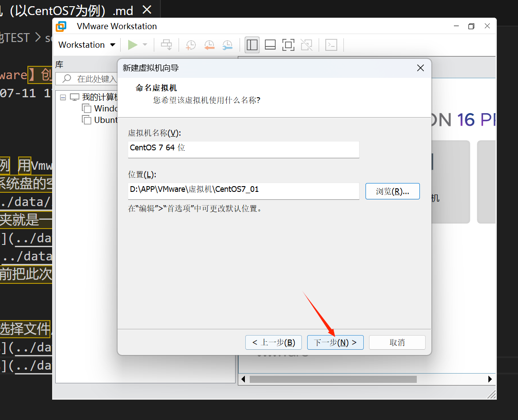Click the full screen mode icon
The image size is (518, 420).
[289, 45]
